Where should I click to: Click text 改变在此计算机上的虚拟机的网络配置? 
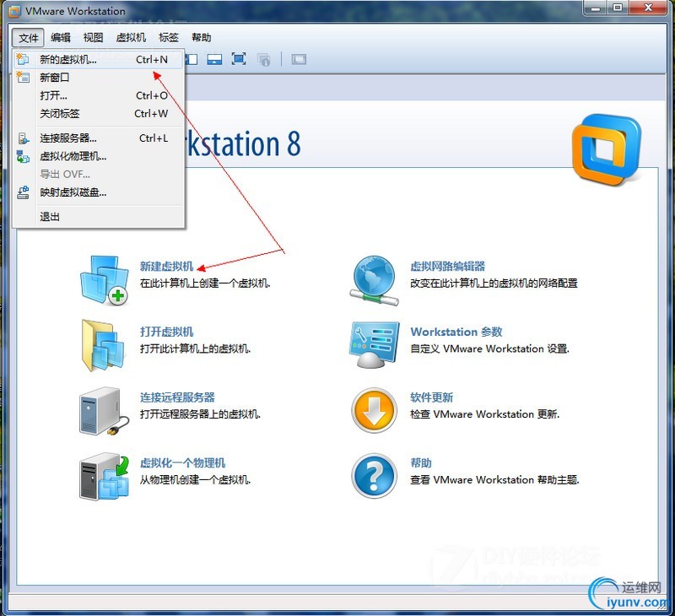pyautogui.click(x=494, y=284)
